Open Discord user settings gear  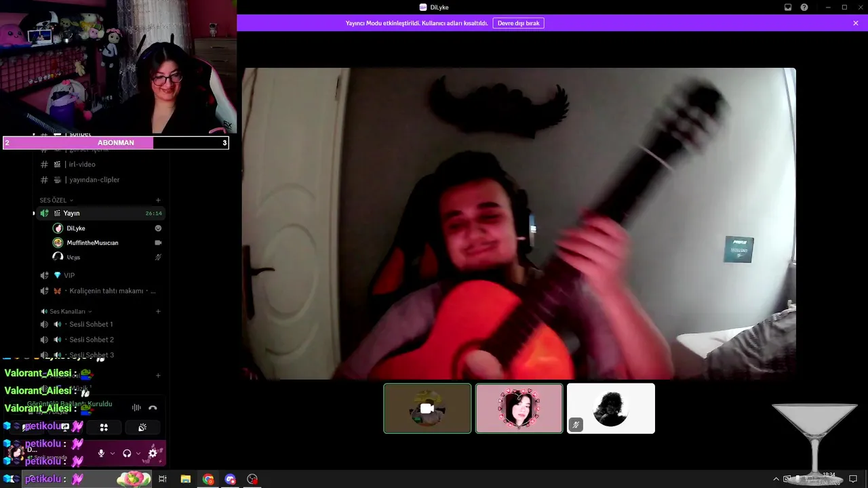click(153, 453)
